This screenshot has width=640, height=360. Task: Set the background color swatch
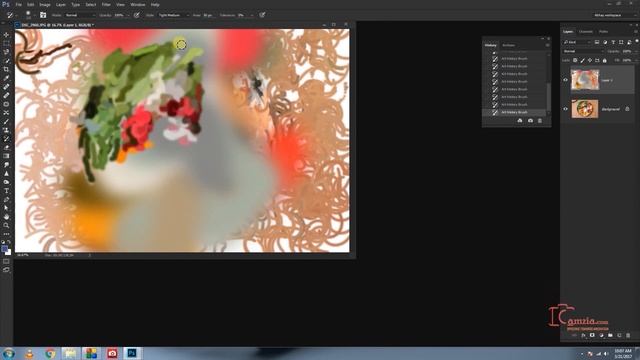[8, 252]
